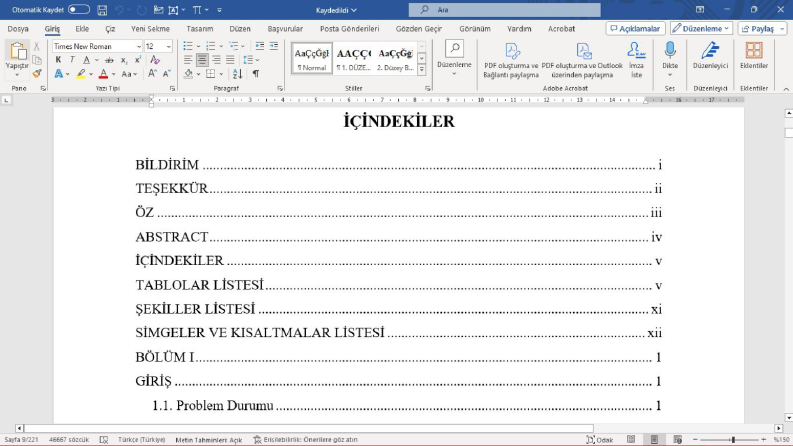The height and width of the screenshot is (446, 793).
Task: Open Erişilebilirlik accessibility check
Action: tap(305, 440)
